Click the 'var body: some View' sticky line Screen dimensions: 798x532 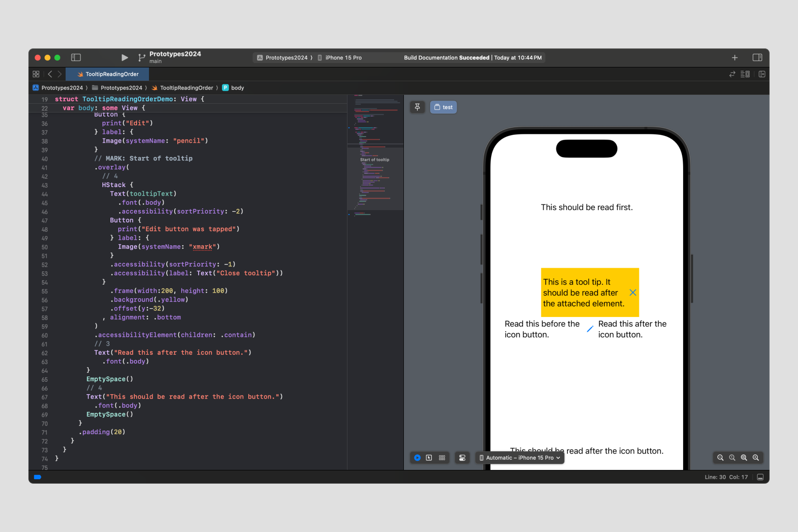coord(104,108)
